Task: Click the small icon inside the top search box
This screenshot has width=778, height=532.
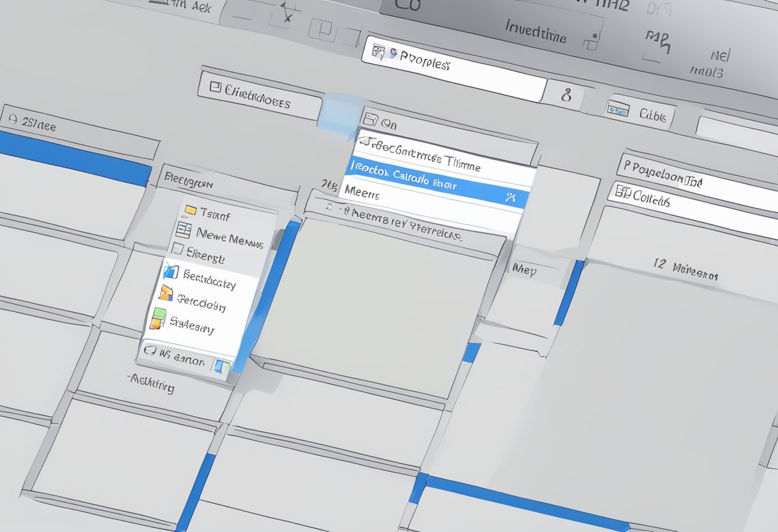Action: (x=379, y=52)
